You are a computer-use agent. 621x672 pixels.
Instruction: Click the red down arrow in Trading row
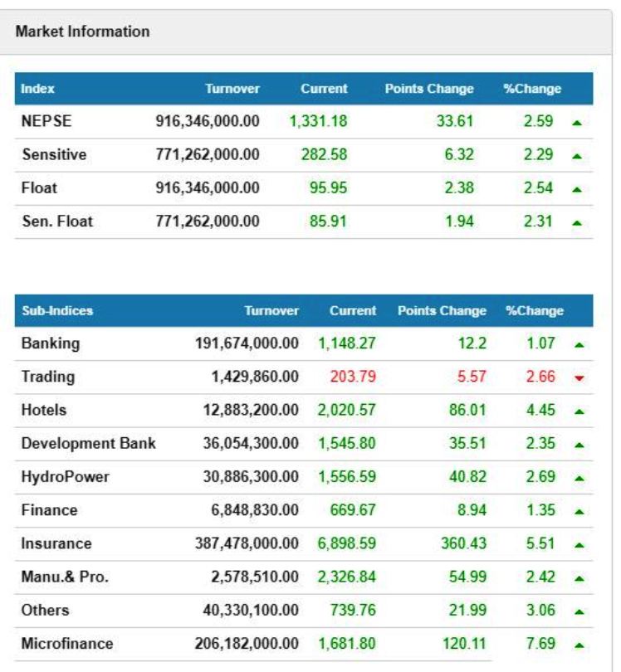tap(579, 378)
